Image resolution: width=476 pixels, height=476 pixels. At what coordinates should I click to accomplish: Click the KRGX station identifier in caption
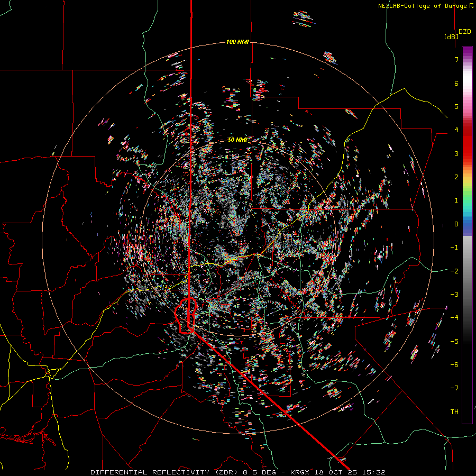point(300,472)
